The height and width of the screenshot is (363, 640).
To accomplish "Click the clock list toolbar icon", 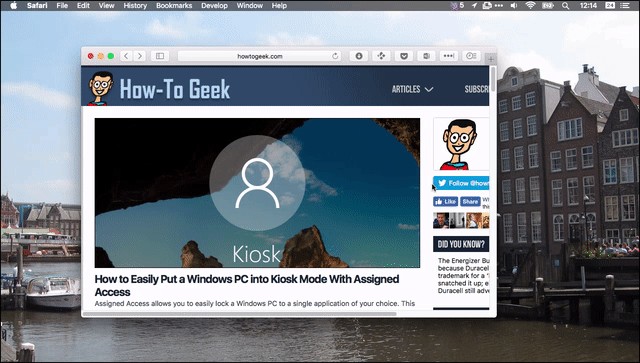I will tap(471, 56).
